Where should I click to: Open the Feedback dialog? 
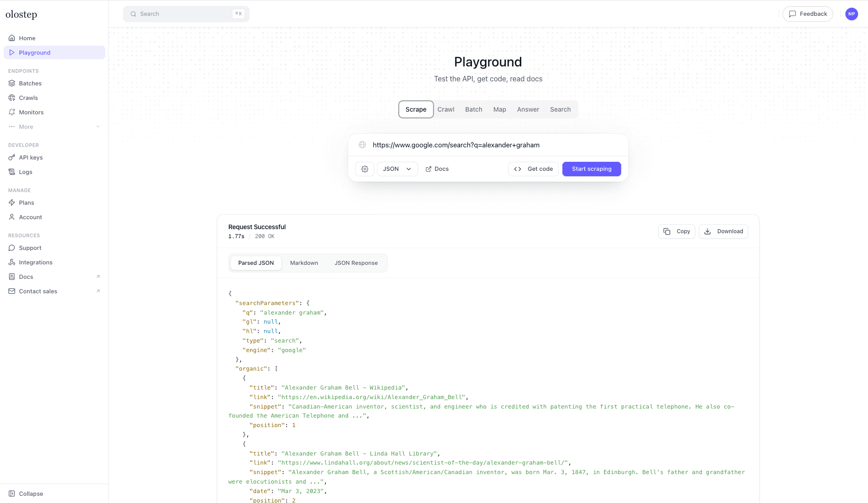coord(807,14)
